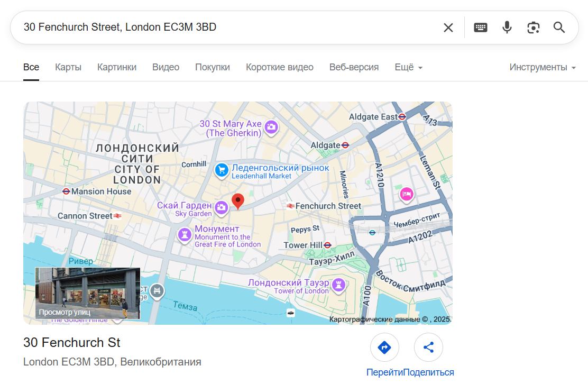Switch to the Картинки tab
The width and height of the screenshot is (588, 384).
[x=117, y=67]
